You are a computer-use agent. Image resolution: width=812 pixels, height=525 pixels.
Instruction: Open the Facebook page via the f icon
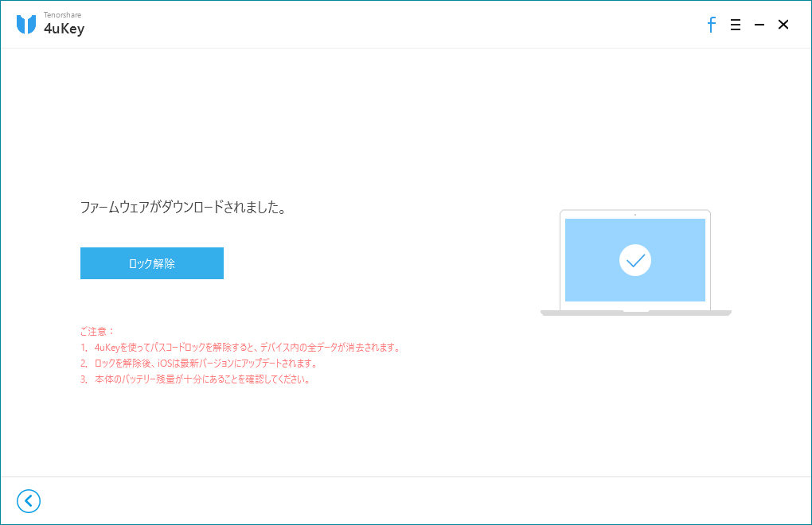tap(711, 25)
